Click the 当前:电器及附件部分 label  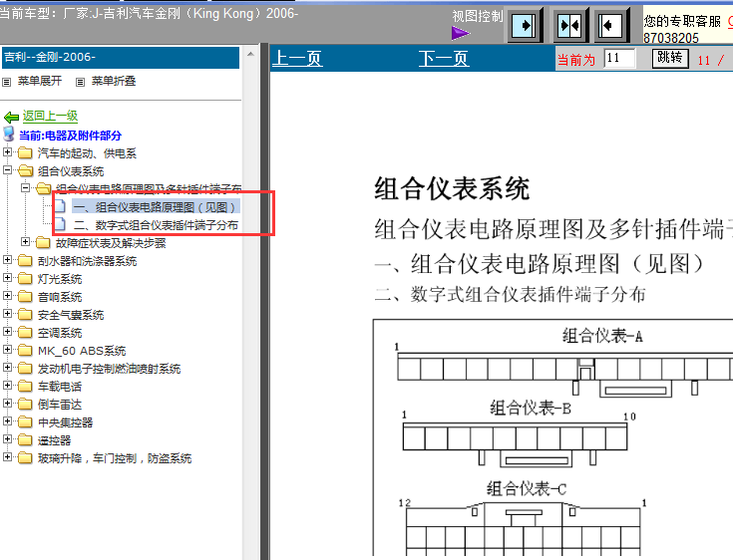tap(70, 136)
